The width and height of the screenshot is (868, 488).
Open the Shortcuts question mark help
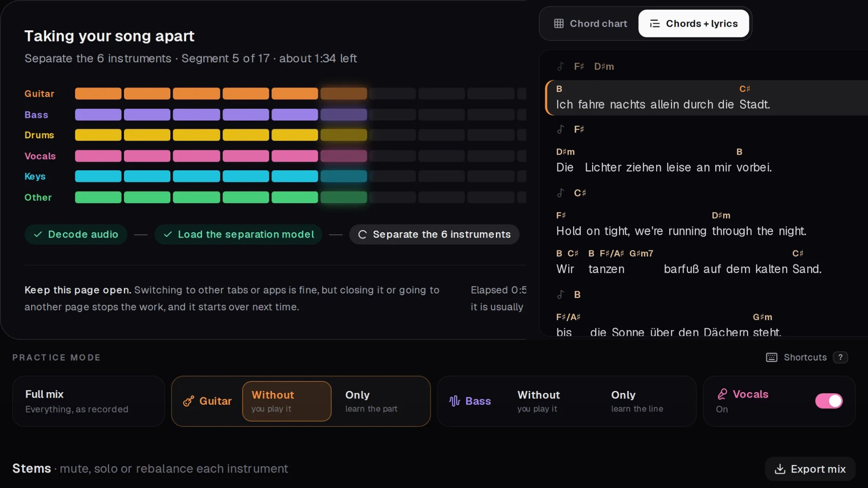(x=840, y=357)
